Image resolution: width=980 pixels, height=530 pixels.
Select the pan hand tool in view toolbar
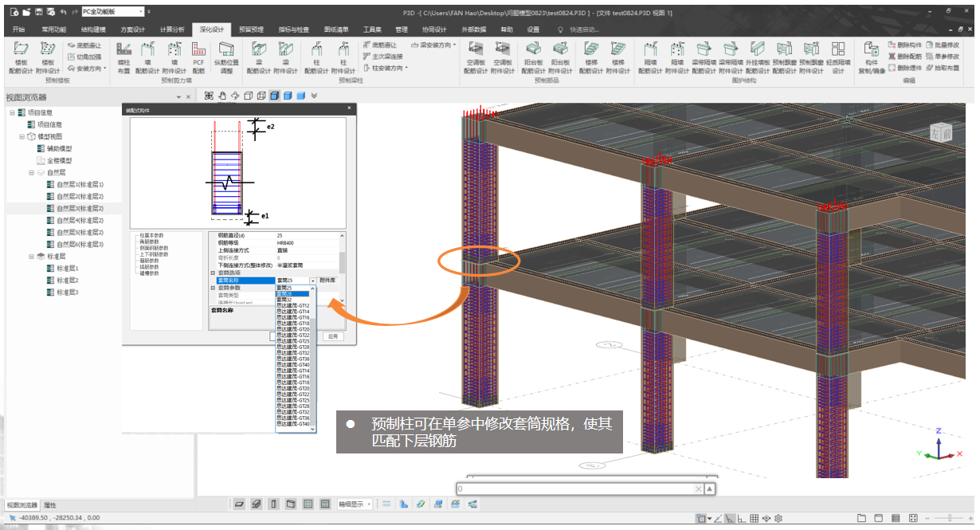(222, 96)
